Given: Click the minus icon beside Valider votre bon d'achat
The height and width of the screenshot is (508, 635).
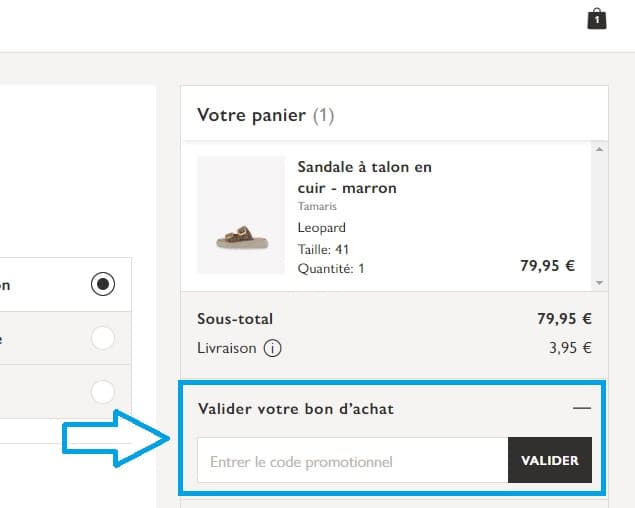Looking at the screenshot, I should tap(582, 409).
